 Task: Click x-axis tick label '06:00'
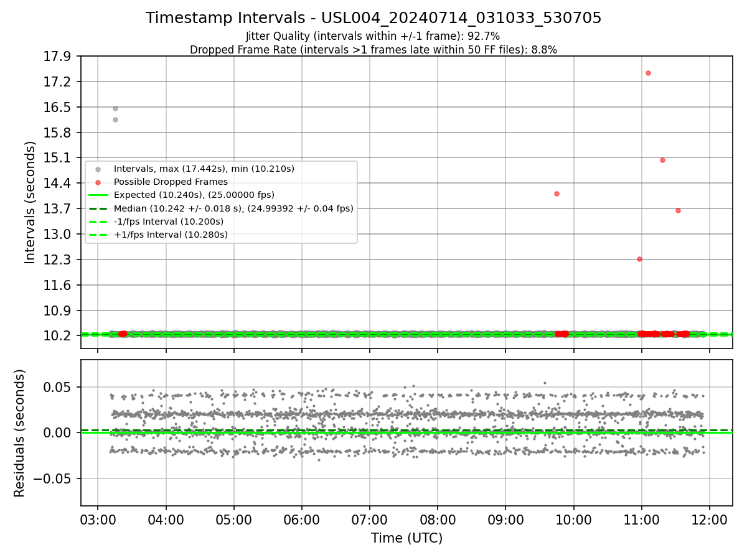point(302,519)
